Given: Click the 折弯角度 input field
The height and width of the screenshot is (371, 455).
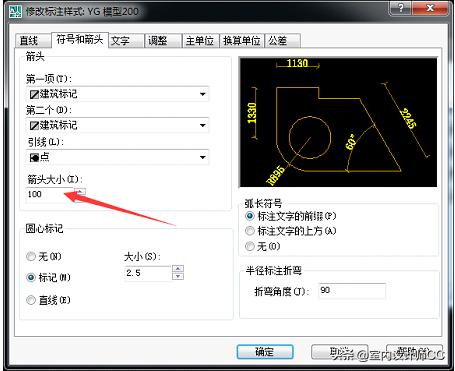Looking at the screenshot, I should (x=352, y=291).
